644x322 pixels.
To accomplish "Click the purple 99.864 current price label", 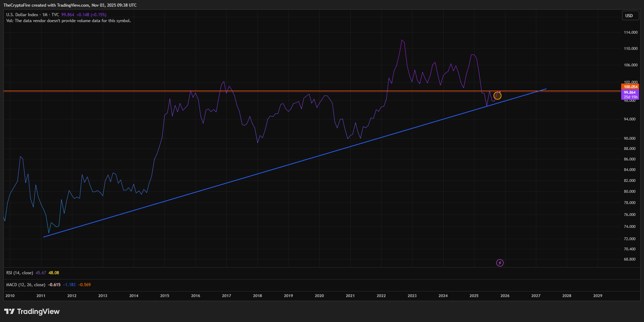I will 630,92.
